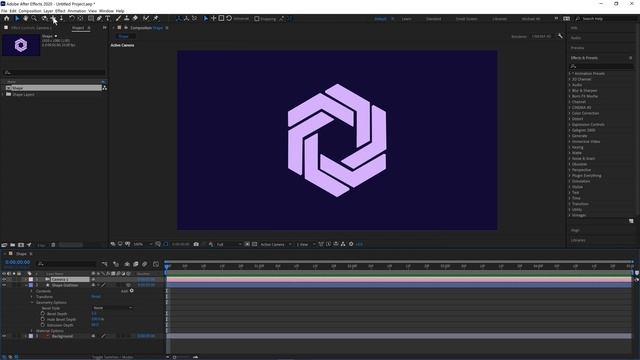Hide the Background layer eye
Viewport: 640px width, 360px height.
click(x=4, y=336)
